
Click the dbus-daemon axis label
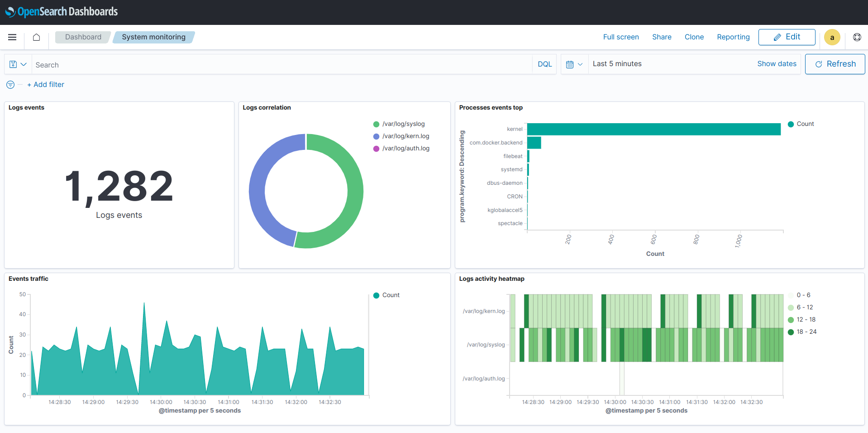pyautogui.click(x=505, y=183)
